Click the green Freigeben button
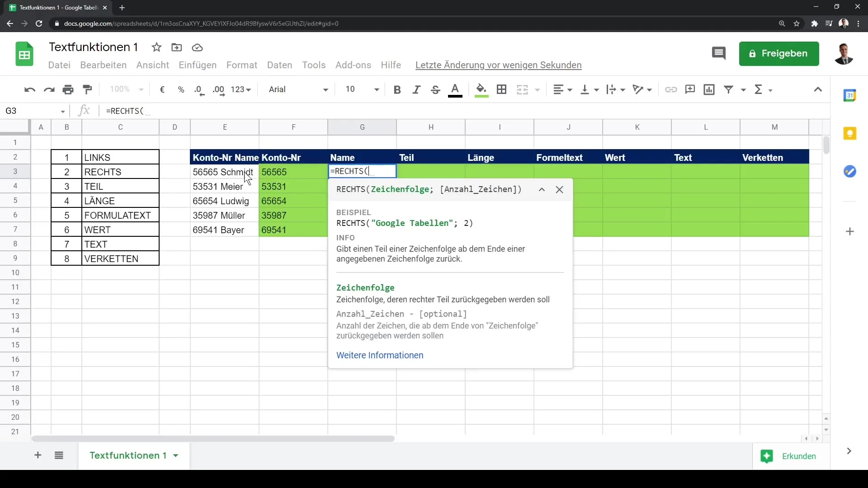The image size is (868, 488). pos(779,54)
